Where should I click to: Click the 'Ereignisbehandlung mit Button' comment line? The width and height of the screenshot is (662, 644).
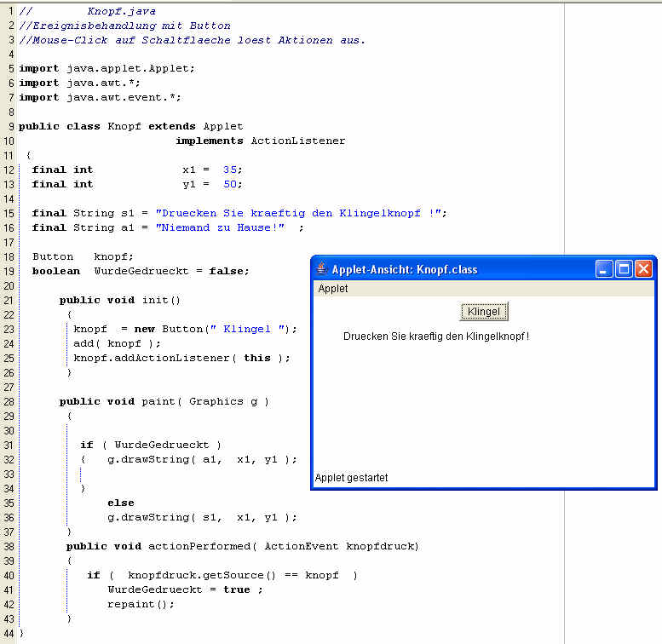click(x=125, y=26)
